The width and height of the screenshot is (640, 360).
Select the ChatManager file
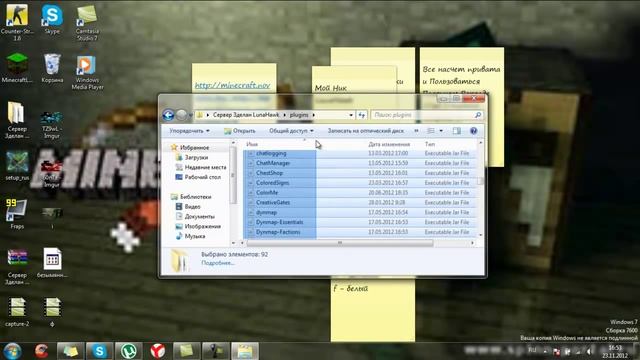click(x=273, y=163)
